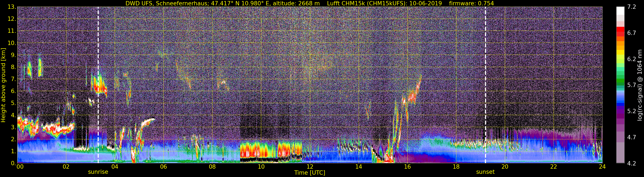The image size is (644, 177).
Task: Click the '10' time axis tick
Action: [261, 167]
